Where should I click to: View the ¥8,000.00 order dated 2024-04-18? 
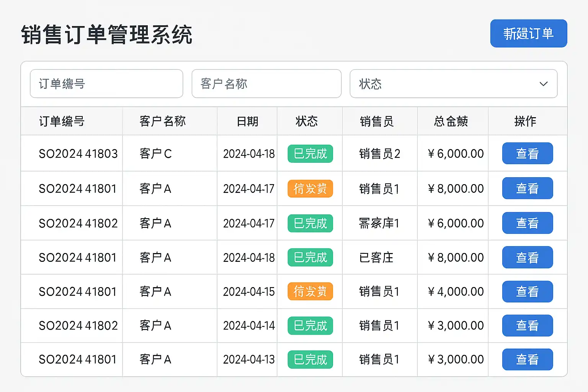click(x=527, y=257)
